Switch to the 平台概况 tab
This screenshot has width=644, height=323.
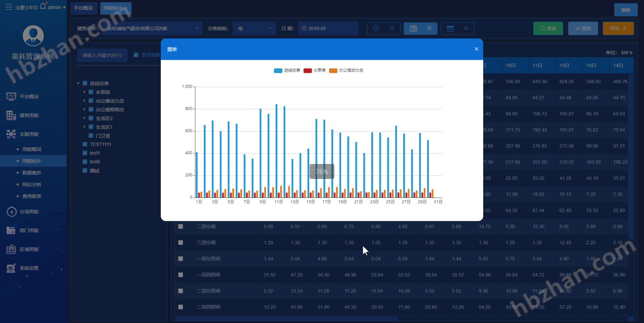tap(83, 8)
